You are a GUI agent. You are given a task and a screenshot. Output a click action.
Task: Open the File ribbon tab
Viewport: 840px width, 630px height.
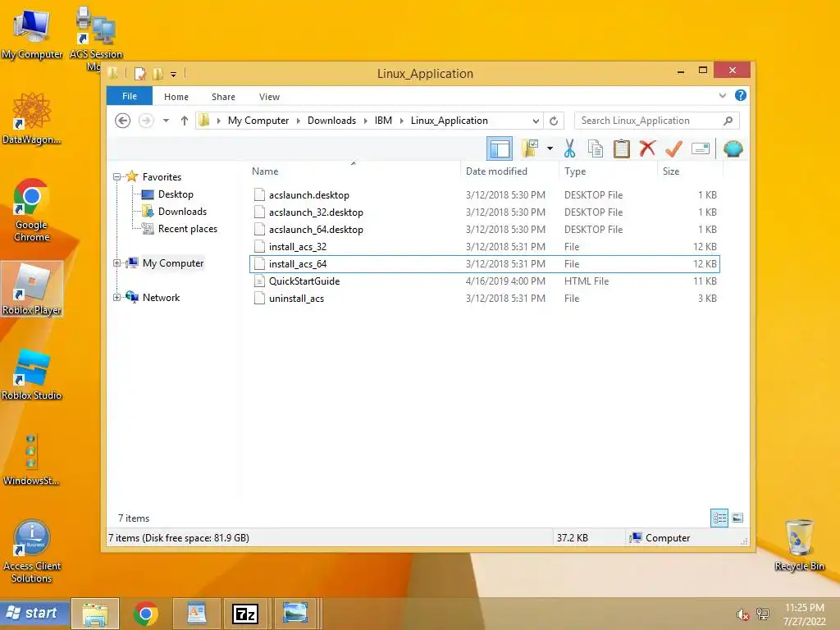[x=129, y=97]
